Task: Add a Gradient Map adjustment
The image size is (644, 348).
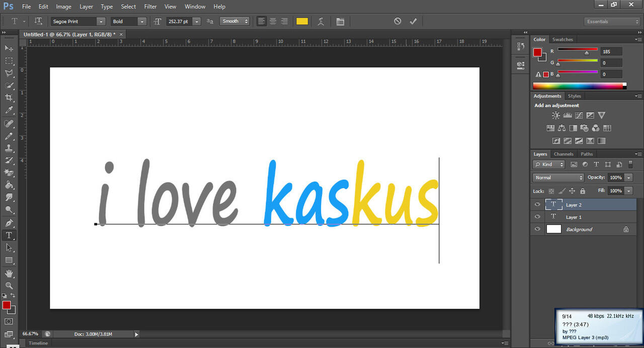Action: coord(602,141)
